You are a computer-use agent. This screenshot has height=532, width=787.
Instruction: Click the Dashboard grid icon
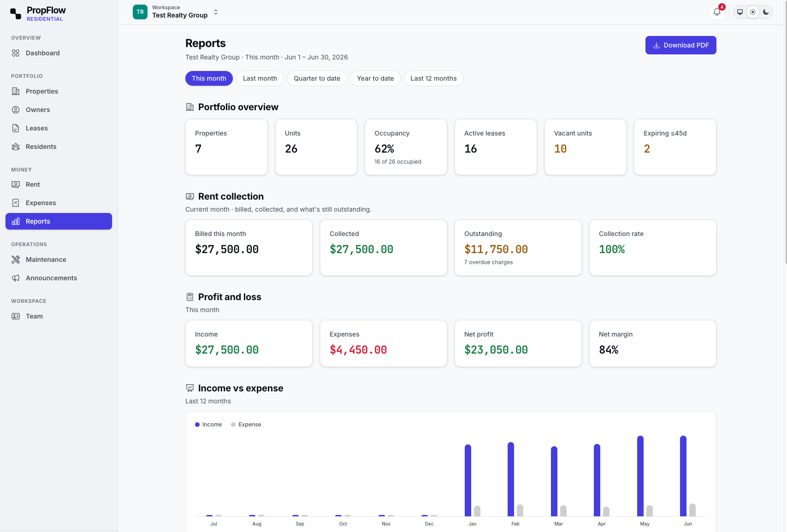pos(16,53)
